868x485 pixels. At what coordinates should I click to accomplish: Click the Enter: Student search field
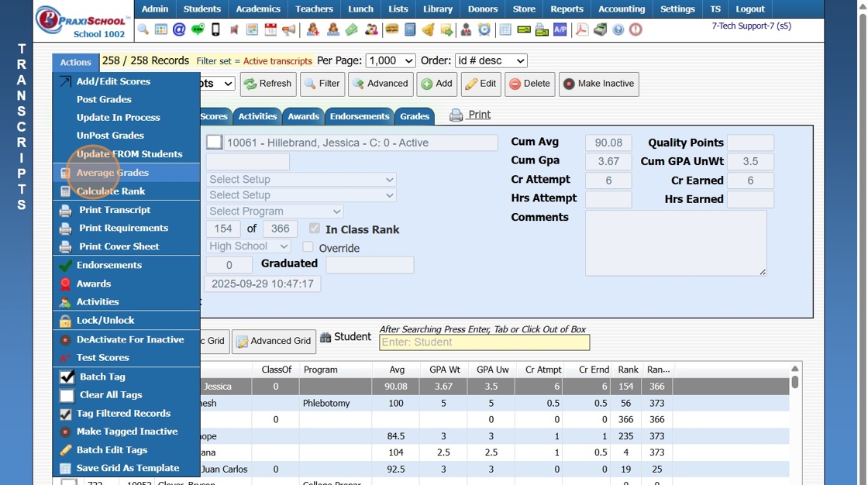484,342
